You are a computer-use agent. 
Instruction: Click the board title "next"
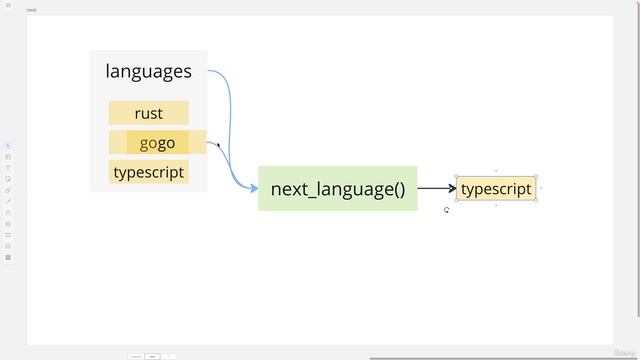click(31, 10)
